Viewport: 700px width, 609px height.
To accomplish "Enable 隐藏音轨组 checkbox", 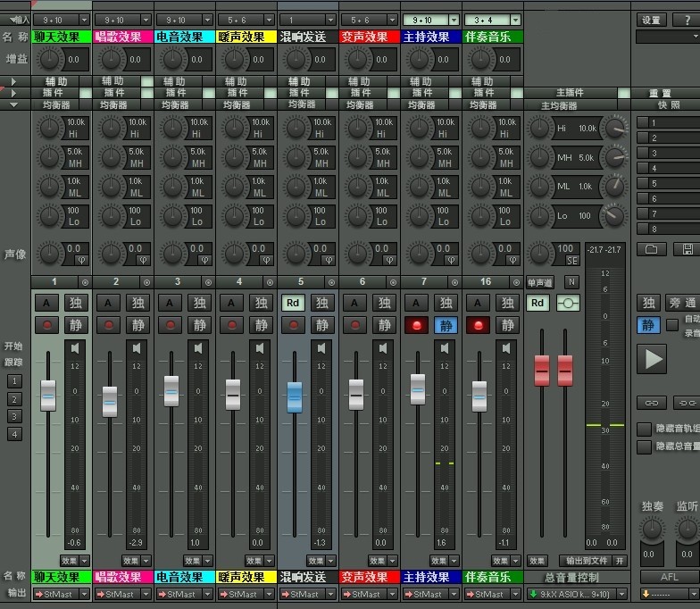I will pos(644,429).
